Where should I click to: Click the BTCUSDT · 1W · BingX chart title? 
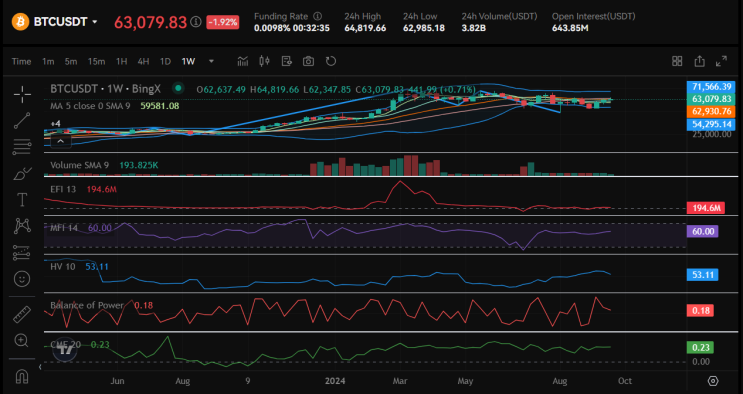click(106, 88)
